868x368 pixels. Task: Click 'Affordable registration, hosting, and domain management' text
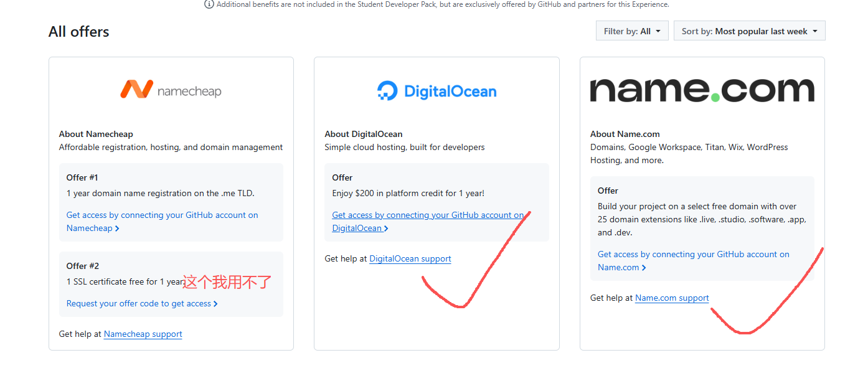coord(171,148)
